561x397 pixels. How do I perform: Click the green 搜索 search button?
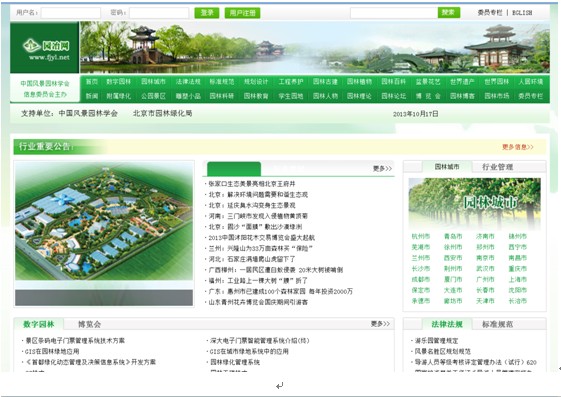[449, 13]
